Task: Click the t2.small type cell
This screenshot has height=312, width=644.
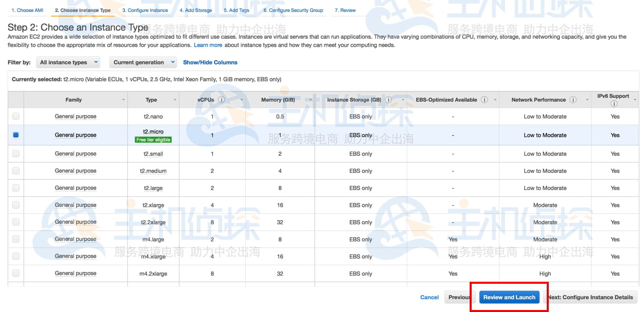Action: [153, 154]
